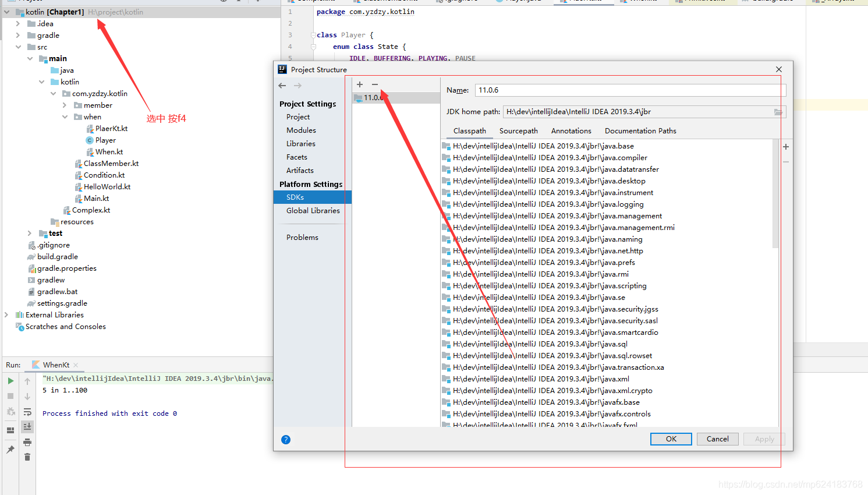Remove SDK 11.0.6 with the minus icon
The image size is (868, 495).
click(374, 84)
